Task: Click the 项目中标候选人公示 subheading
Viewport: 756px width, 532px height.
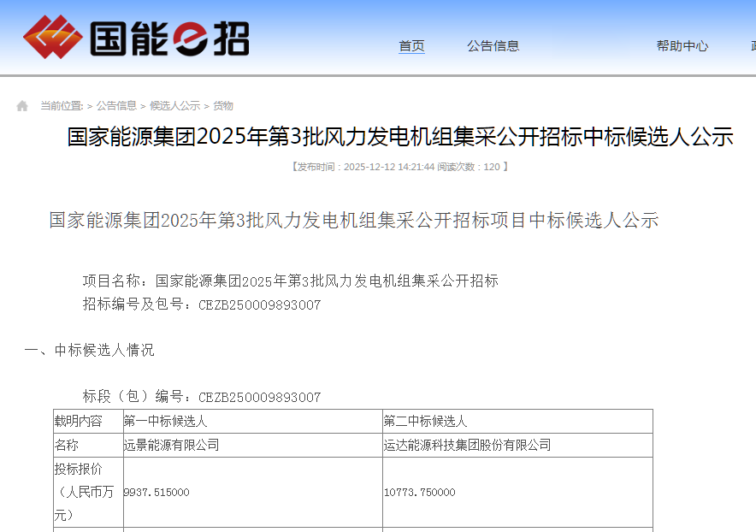Action: pos(353,221)
